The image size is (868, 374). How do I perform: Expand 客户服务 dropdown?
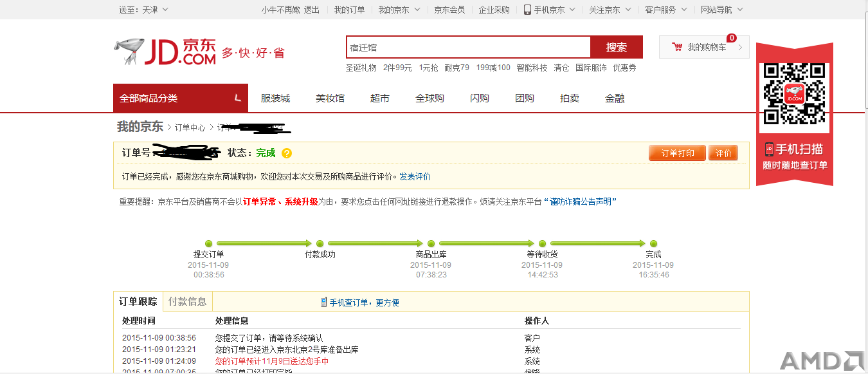click(666, 10)
